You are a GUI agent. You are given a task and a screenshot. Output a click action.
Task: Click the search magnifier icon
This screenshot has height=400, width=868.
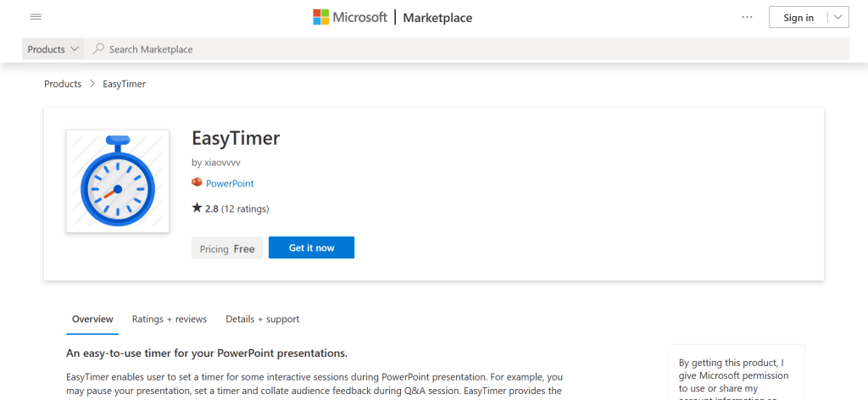tap(99, 49)
